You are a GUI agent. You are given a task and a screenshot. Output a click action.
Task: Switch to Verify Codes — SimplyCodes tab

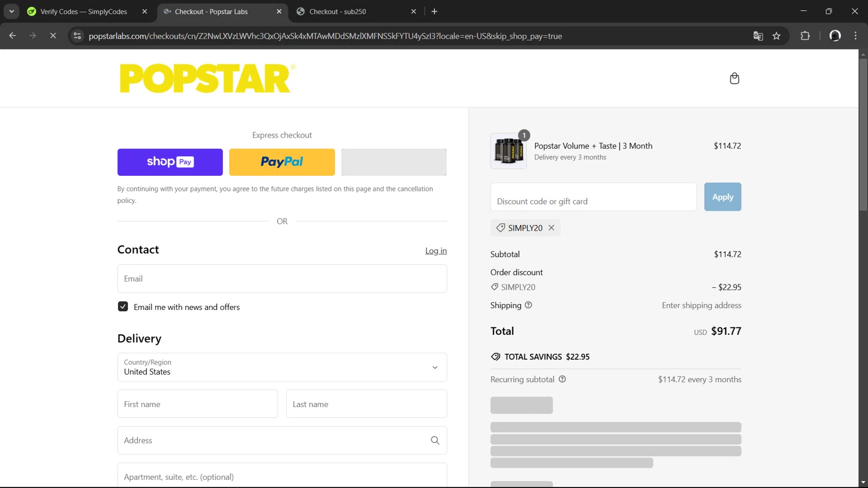click(x=84, y=12)
